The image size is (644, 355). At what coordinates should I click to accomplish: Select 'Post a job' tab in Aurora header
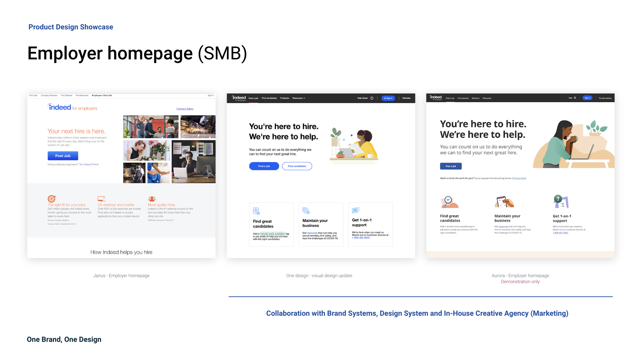click(x=450, y=98)
